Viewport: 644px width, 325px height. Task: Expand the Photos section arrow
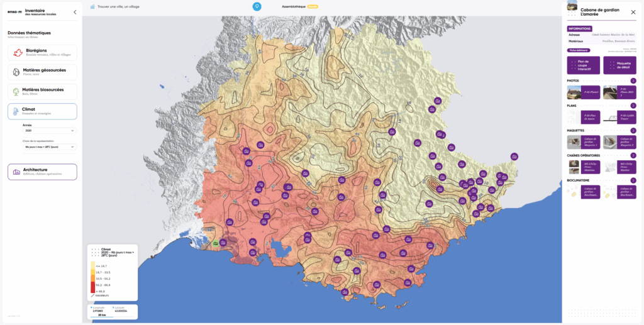tap(633, 80)
